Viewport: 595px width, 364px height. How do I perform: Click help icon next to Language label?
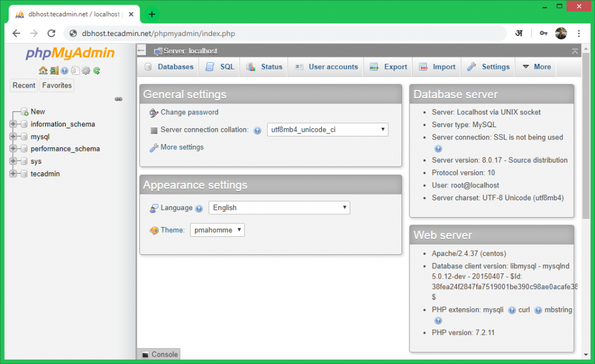click(199, 208)
